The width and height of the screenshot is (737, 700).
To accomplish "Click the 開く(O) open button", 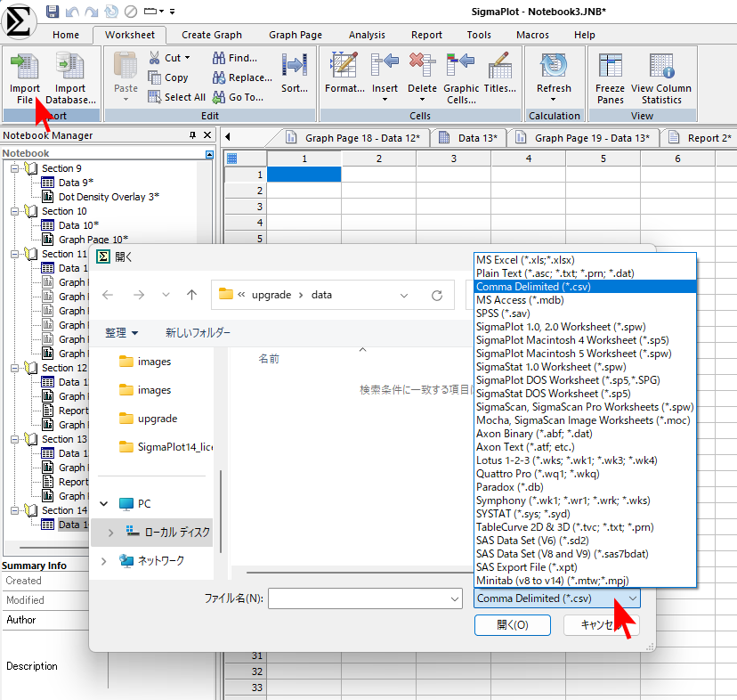I will [512, 625].
